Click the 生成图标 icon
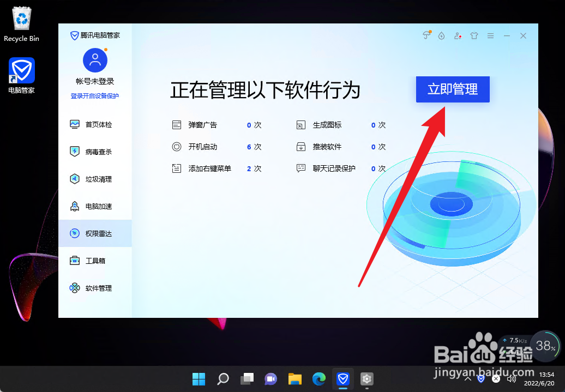Viewport: 565px width, 392px height. point(301,125)
